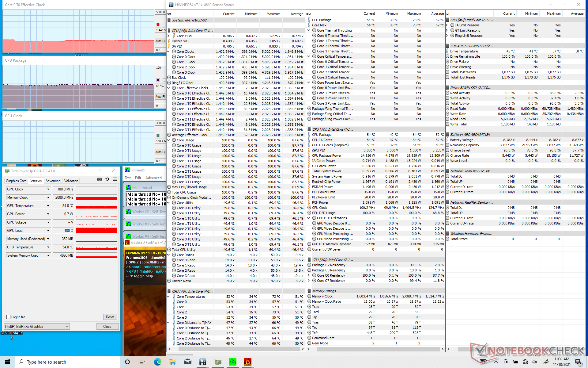Switch to Validation tab
The image size is (588, 368).
pyautogui.click(x=71, y=181)
